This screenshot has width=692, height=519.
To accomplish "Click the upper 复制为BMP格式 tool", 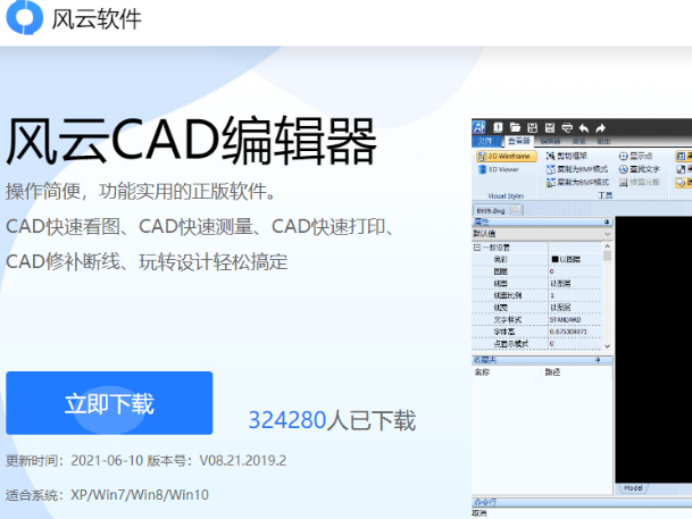I will coord(577,169).
